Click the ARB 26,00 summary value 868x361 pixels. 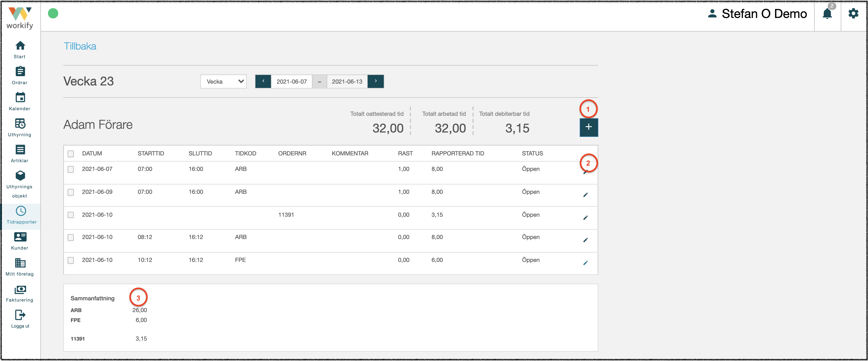[139, 310]
